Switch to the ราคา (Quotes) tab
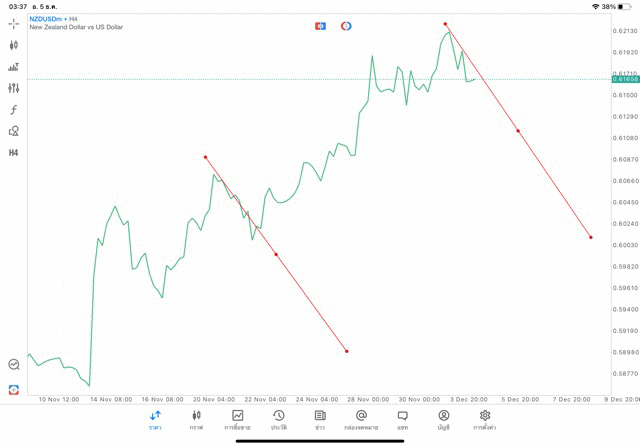This screenshot has height=447, width=640. coord(155,420)
